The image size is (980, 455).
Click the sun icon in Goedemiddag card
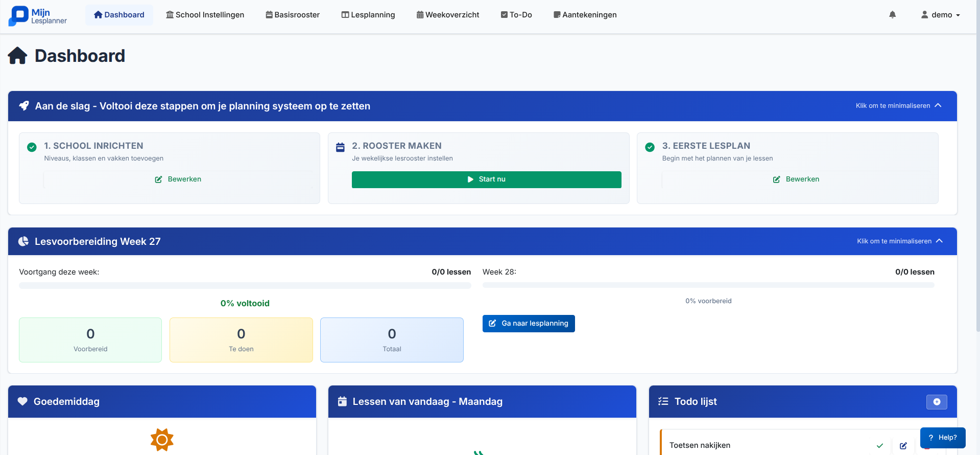(x=162, y=440)
